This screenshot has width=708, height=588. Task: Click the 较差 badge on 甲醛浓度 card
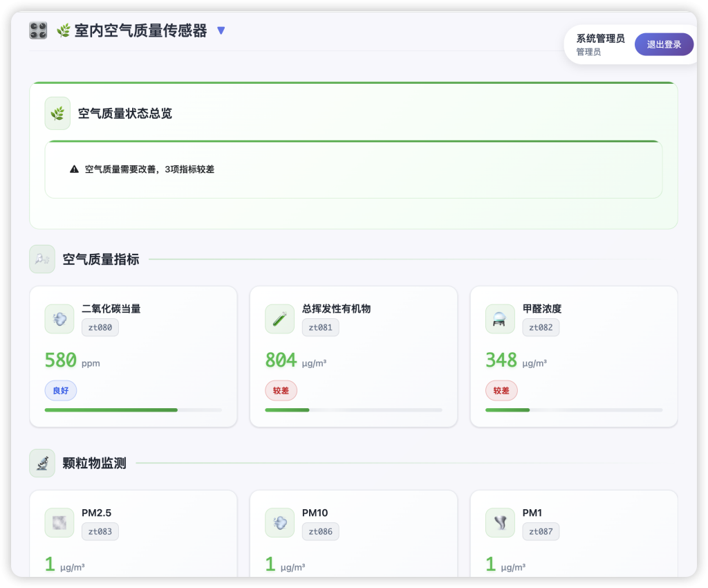click(x=501, y=391)
